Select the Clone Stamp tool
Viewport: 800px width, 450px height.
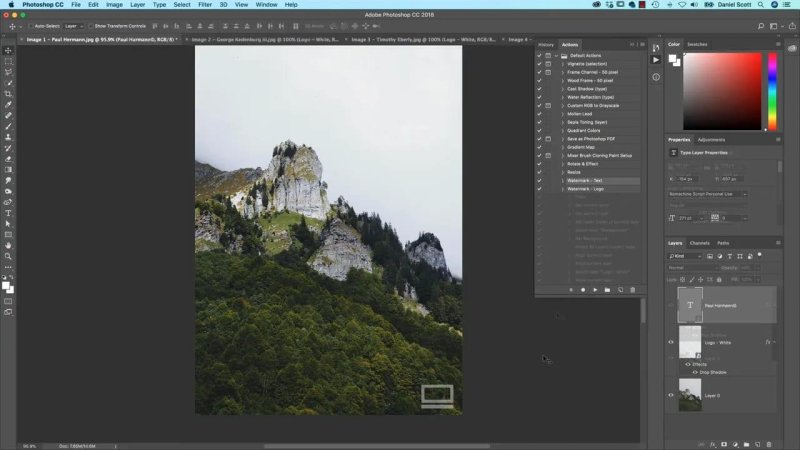[x=8, y=137]
